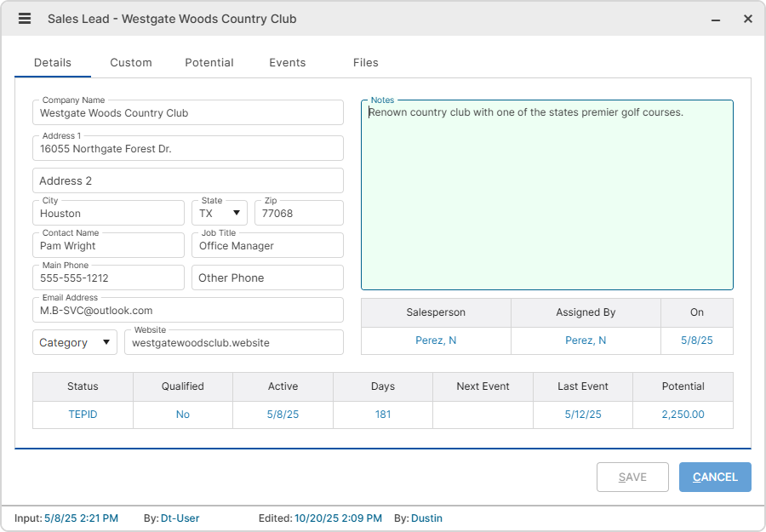Click the Input timestamp 5/8/25 2:21 PM
766x532 pixels.
pyautogui.click(x=81, y=518)
